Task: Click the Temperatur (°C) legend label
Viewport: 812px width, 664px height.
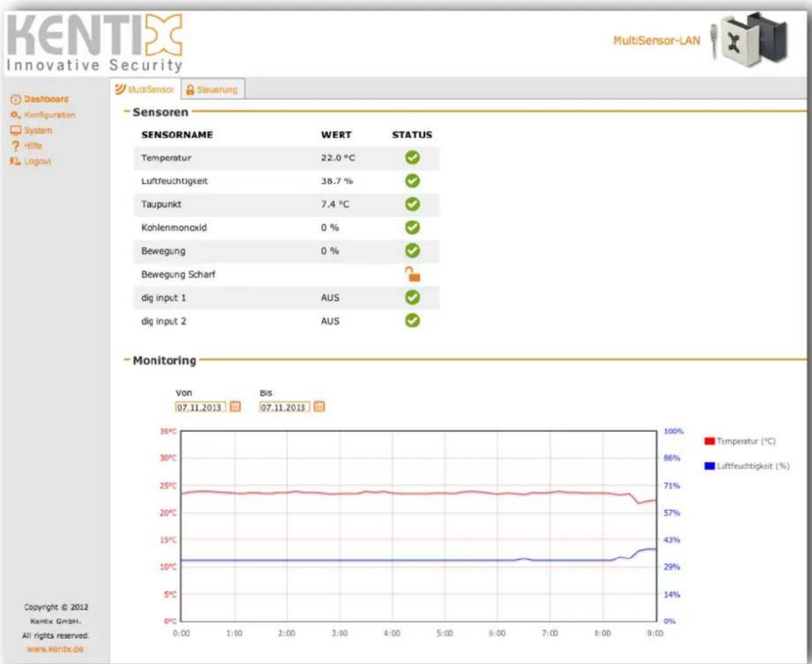Action: click(746, 441)
